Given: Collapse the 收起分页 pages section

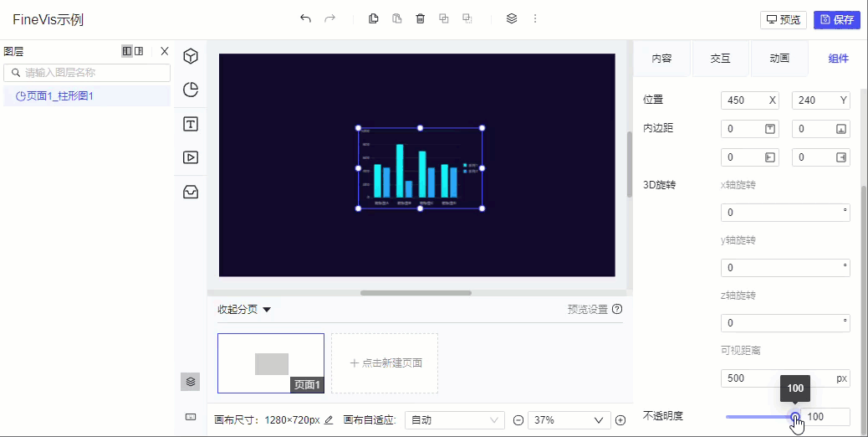Looking at the screenshot, I should (244, 310).
